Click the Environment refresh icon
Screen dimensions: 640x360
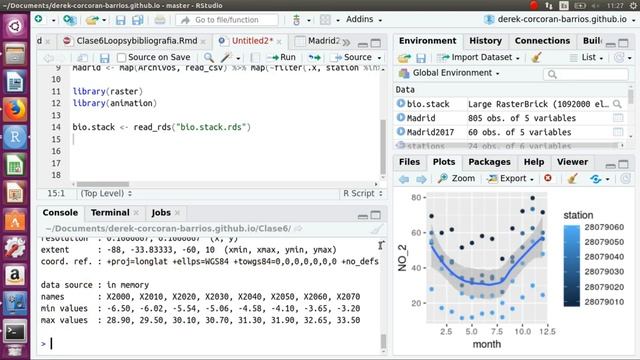(x=619, y=58)
